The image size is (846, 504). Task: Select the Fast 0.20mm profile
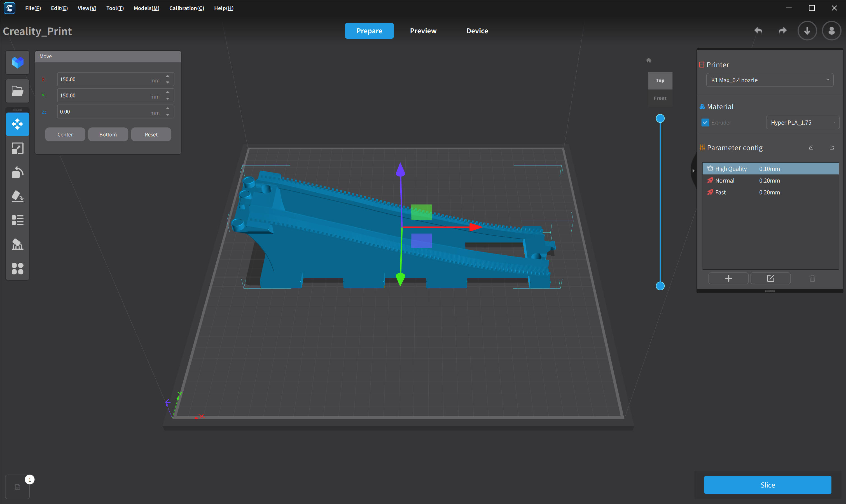770,192
